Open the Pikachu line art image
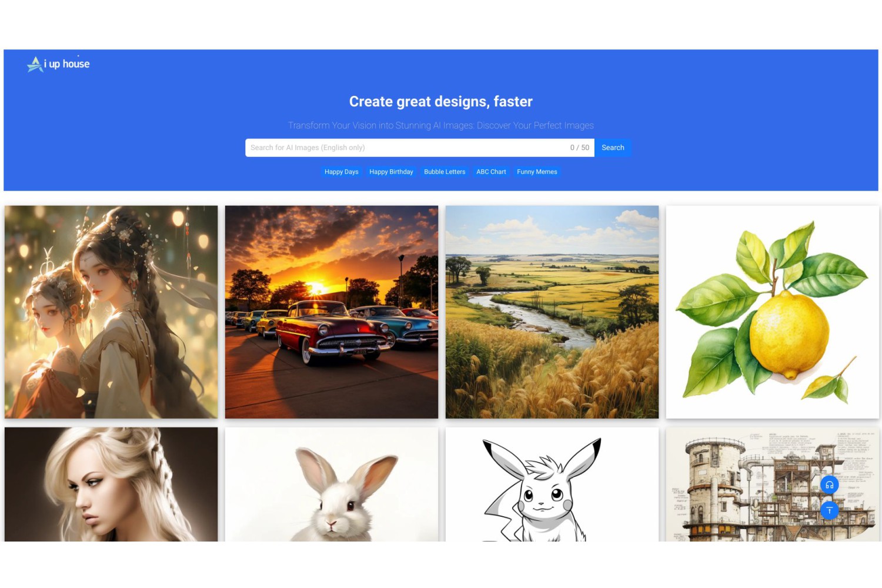The width and height of the screenshot is (882, 588). [552, 485]
